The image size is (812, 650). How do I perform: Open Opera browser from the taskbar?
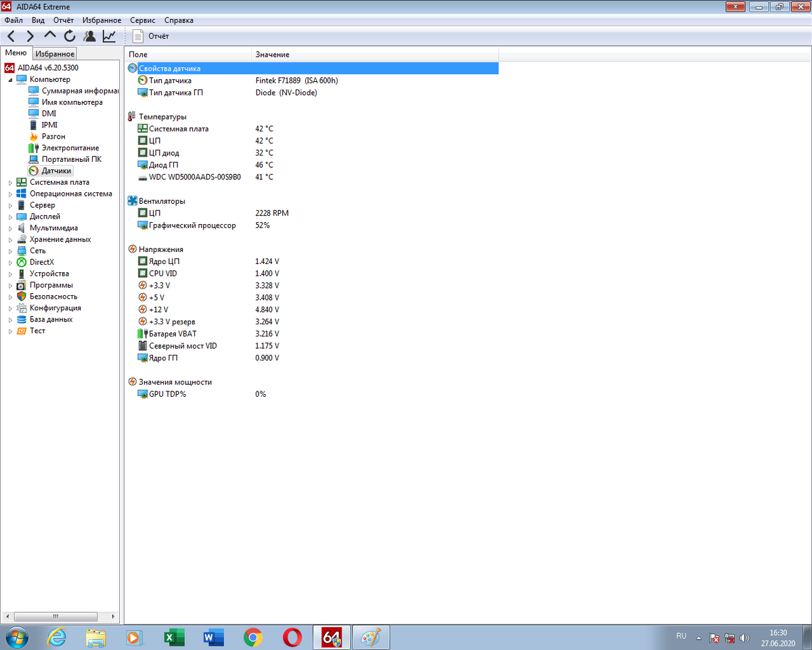(292, 637)
